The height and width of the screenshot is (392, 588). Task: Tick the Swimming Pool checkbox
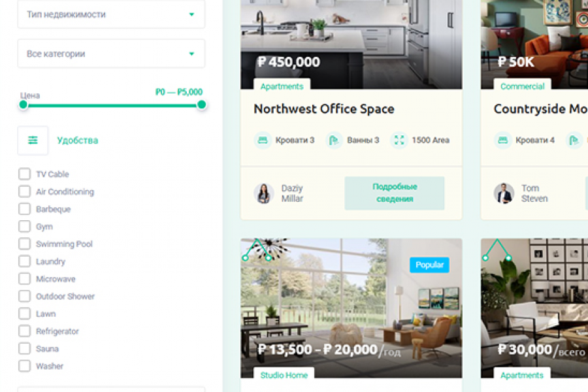pos(24,244)
